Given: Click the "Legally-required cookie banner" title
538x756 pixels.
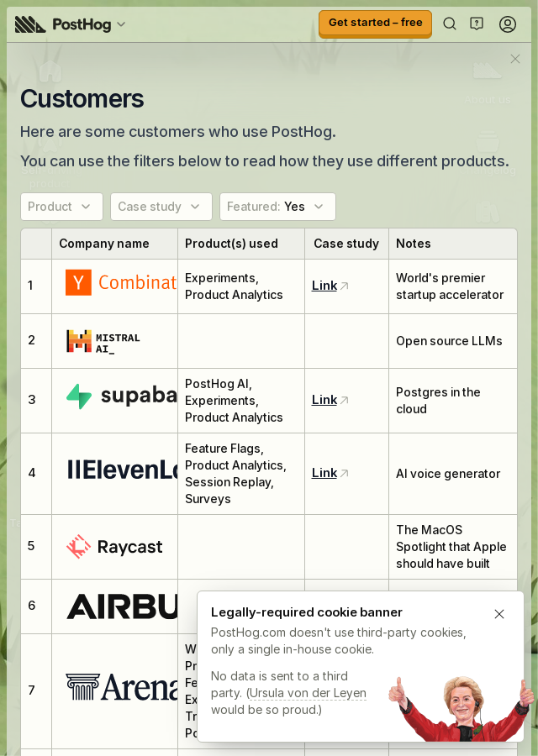Looking at the screenshot, I should (306, 612).
